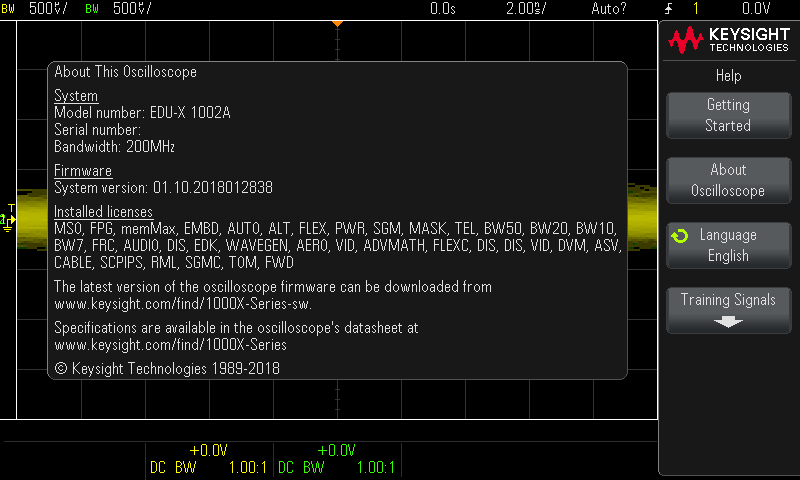Click the 0.0V trigger level value
Viewport: 800px width, 480px height.
tap(755, 9)
